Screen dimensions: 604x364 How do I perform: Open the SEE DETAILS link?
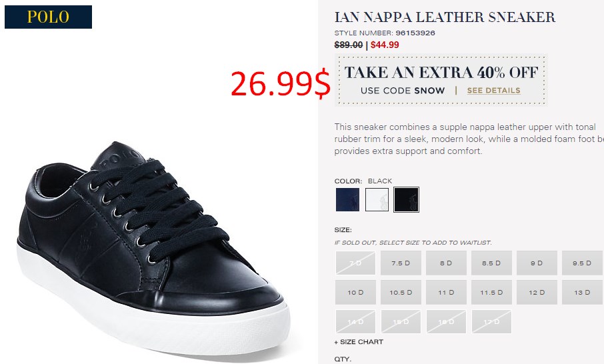tap(493, 91)
